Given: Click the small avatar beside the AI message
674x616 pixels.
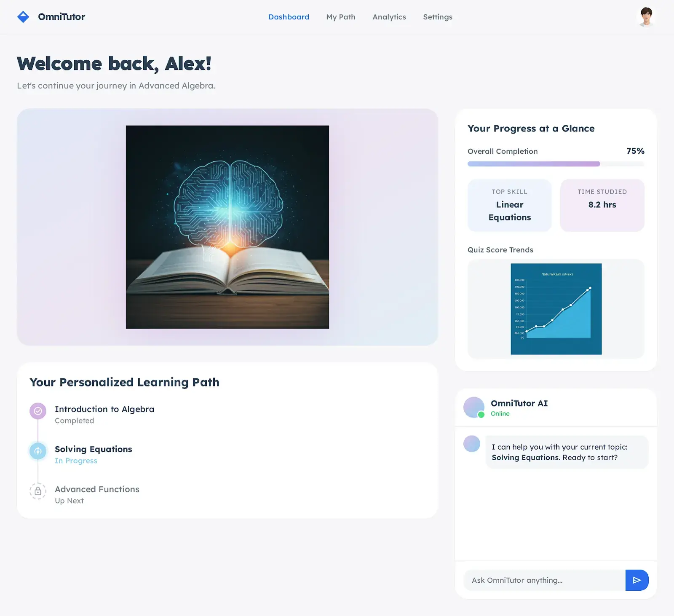Looking at the screenshot, I should [x=472, y=444].
